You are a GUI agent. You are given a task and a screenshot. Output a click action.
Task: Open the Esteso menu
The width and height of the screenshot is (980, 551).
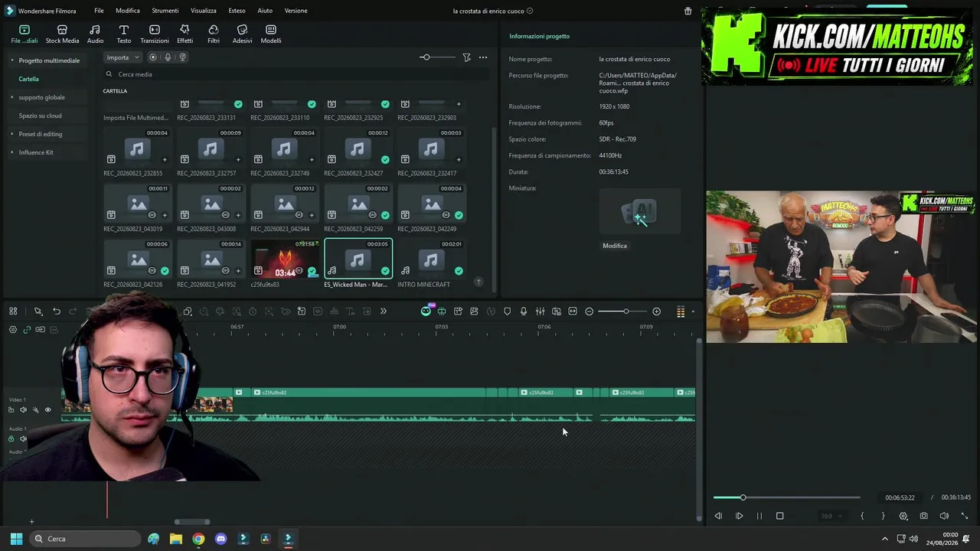[237, 11]
